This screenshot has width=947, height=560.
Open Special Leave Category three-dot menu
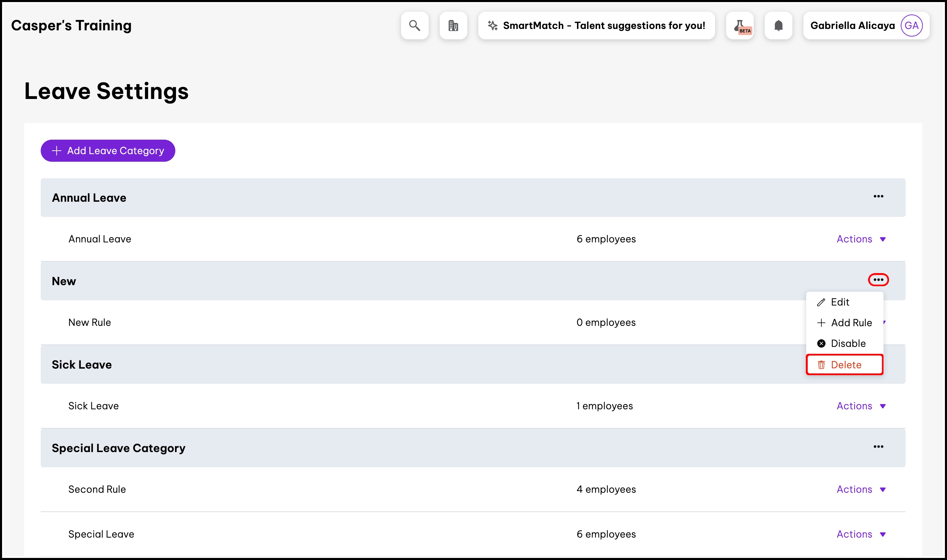(x=878, y=447)
